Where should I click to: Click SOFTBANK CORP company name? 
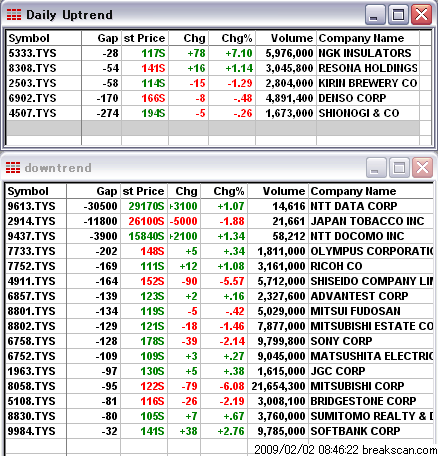coord(355,431)
